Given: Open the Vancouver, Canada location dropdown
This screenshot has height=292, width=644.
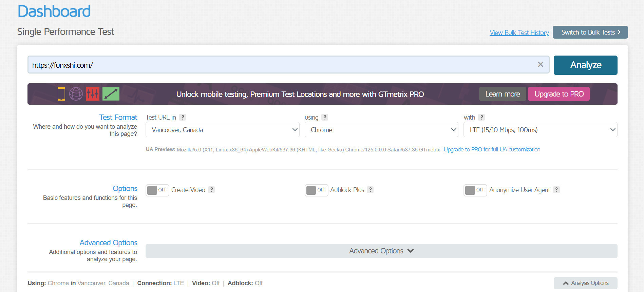Looking at the screenshot, I should coord(222,130).
